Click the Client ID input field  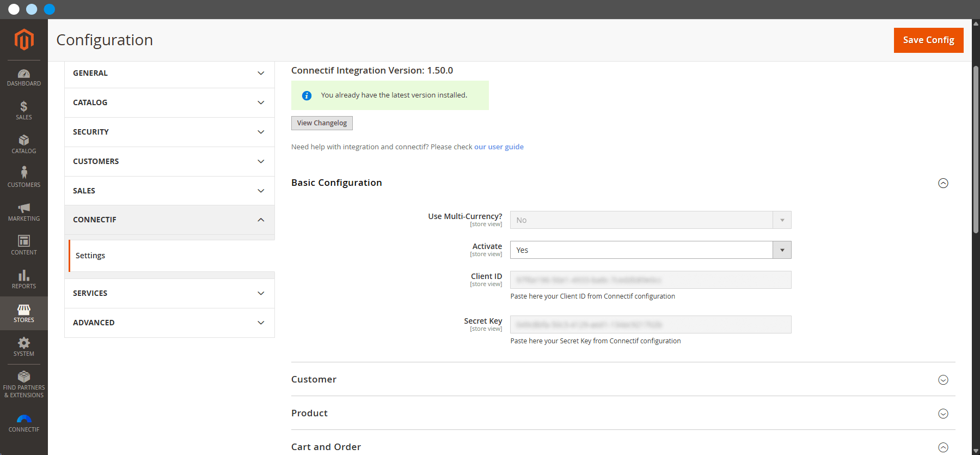[x=651, y=280]
